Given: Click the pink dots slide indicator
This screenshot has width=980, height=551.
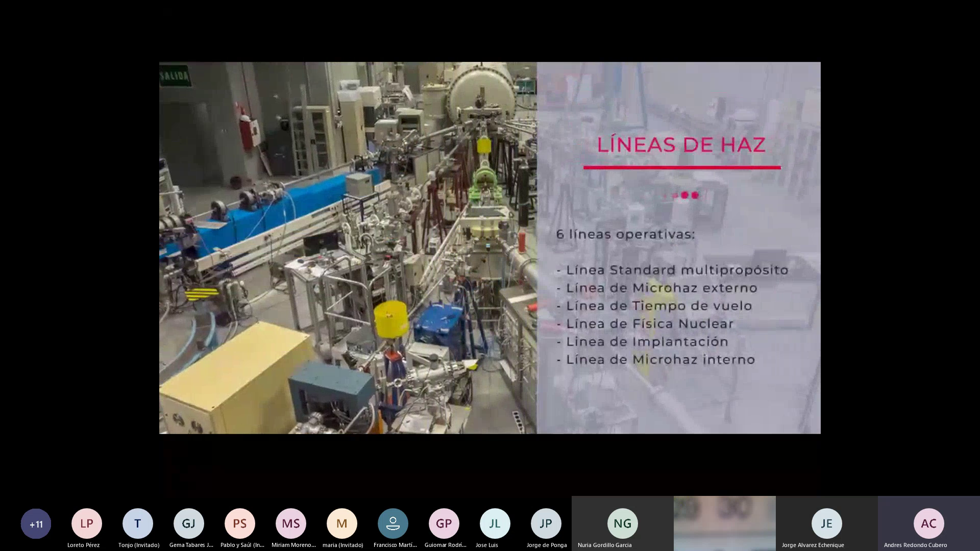Looking at the screenshot, I should (x=685, y=195).
